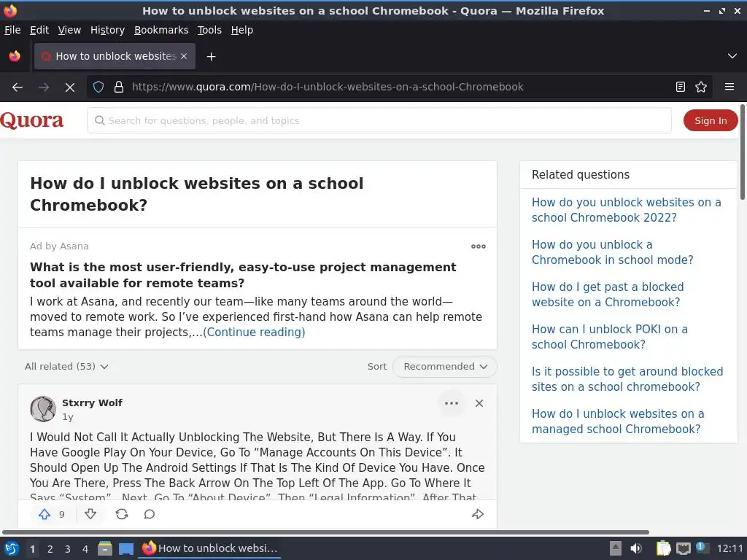Click the Ad by Asana label
Viewport: 747px width, 560px height.
tap(59, 246)
